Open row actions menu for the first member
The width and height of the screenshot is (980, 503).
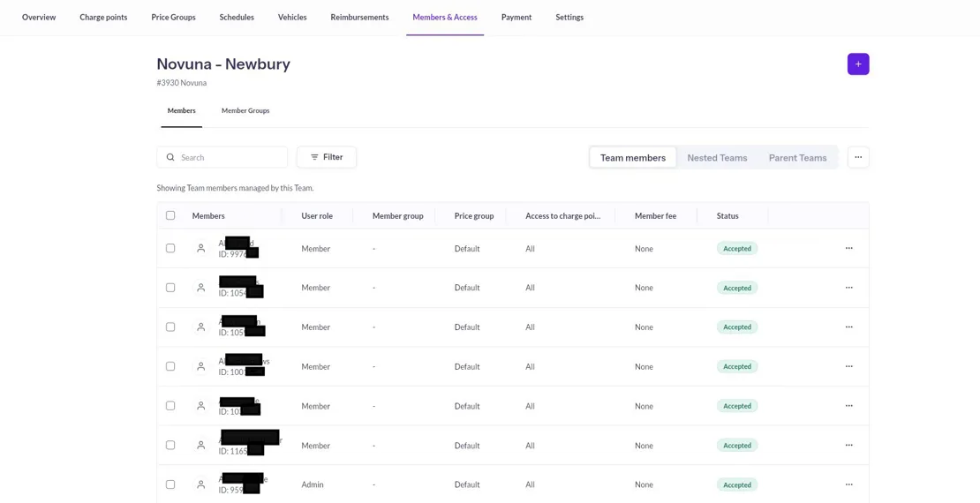(848, 249)
